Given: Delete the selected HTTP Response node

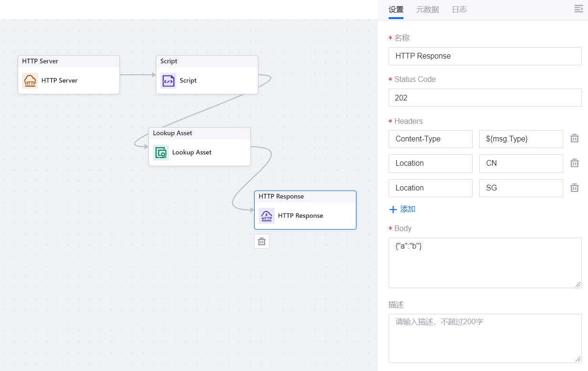Looking at the screenshot, I should click(262, 241).
